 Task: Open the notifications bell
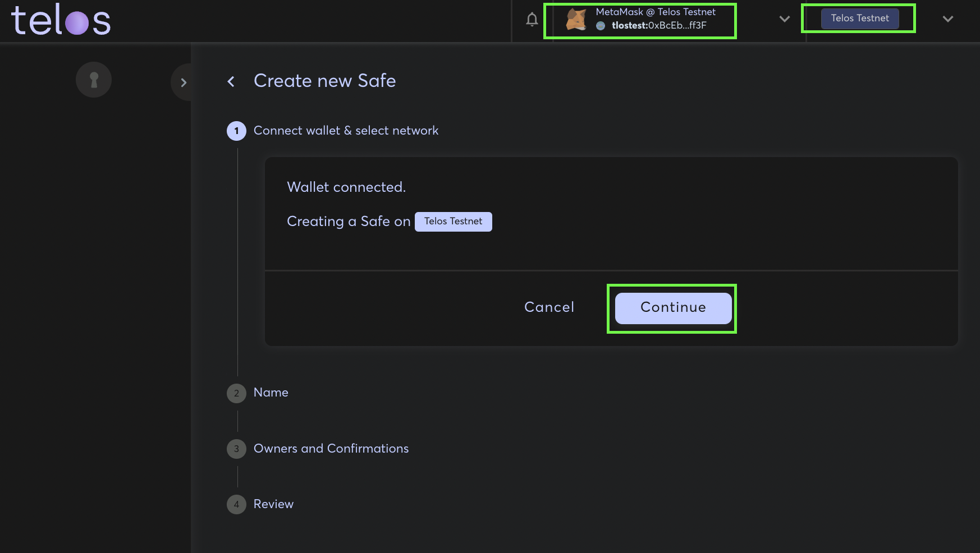pos(532,20)
